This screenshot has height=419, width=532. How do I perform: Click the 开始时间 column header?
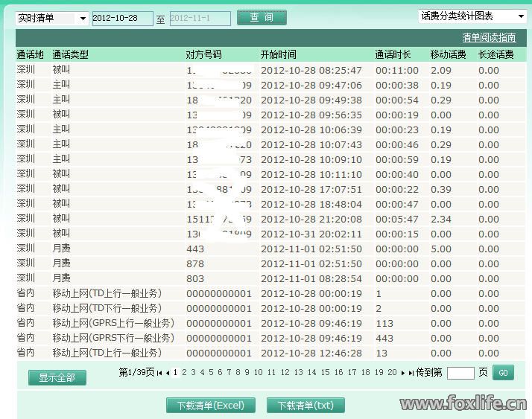[x=279, y=54]
